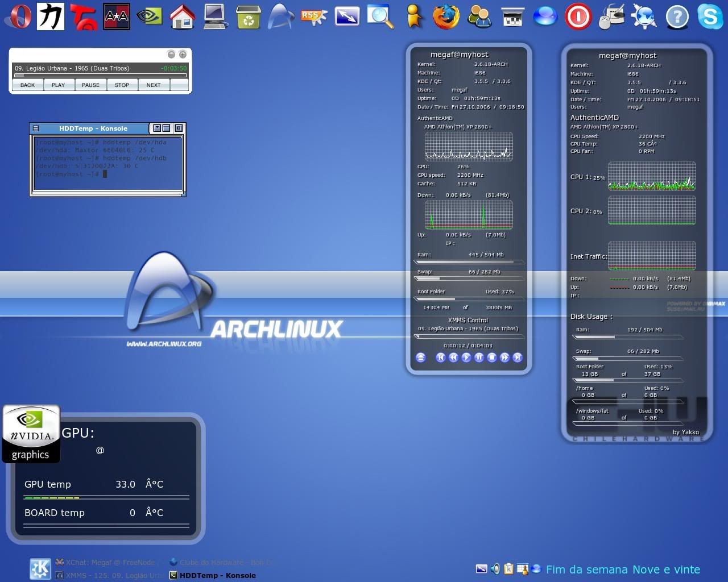Click the CPU 1 graph in right monitor
728x582 pixels.
(x=652, y=176)
